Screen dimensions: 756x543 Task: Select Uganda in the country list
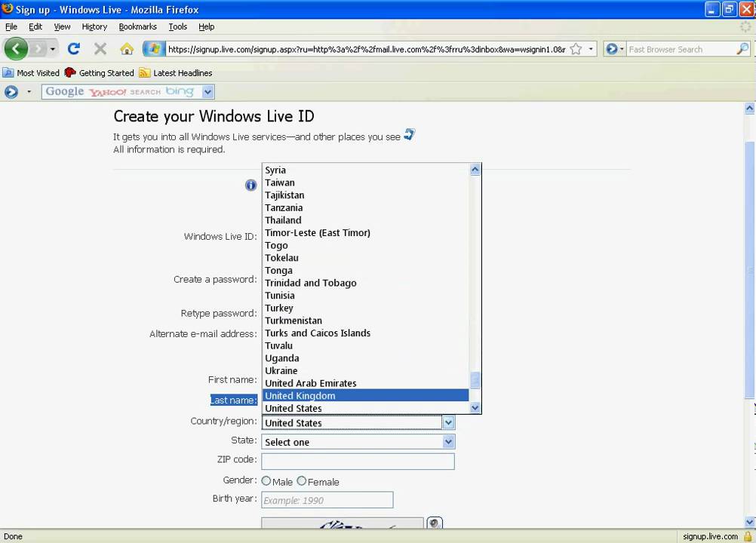point(365,358)
